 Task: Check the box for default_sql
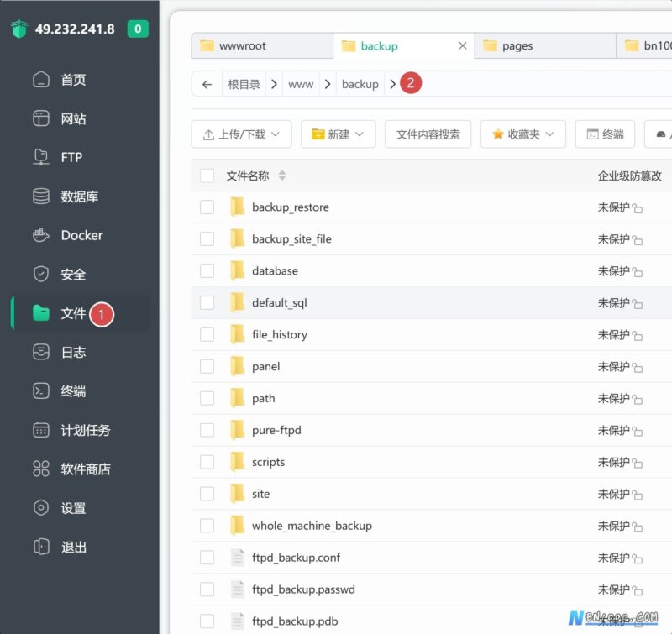[207, 302]
